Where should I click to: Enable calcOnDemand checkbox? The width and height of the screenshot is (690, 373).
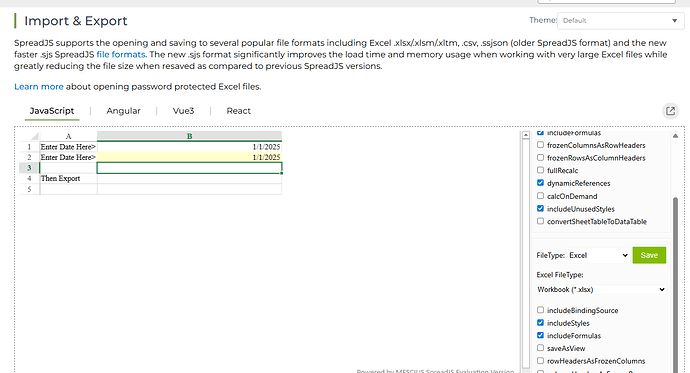click(540, 196)
